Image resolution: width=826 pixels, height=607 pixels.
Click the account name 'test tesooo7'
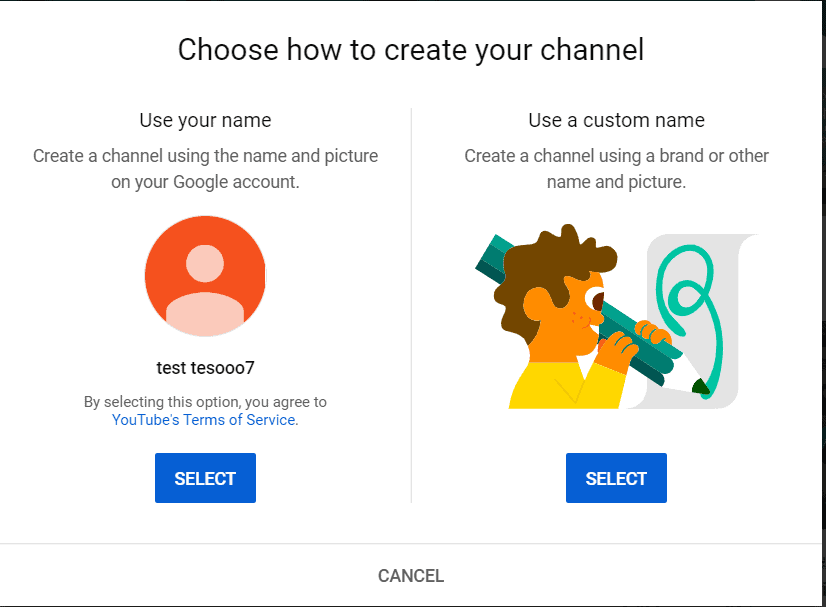click(205, 367)
